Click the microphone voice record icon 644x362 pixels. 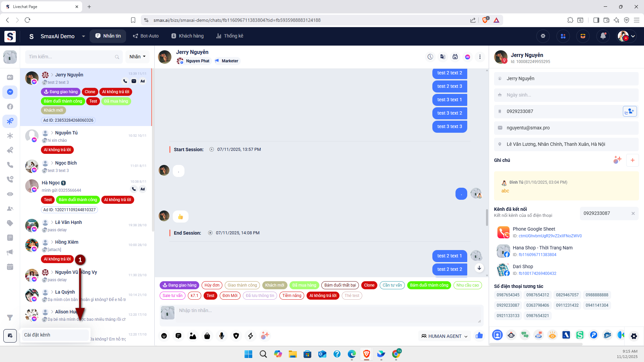click(x=222, y=336)
